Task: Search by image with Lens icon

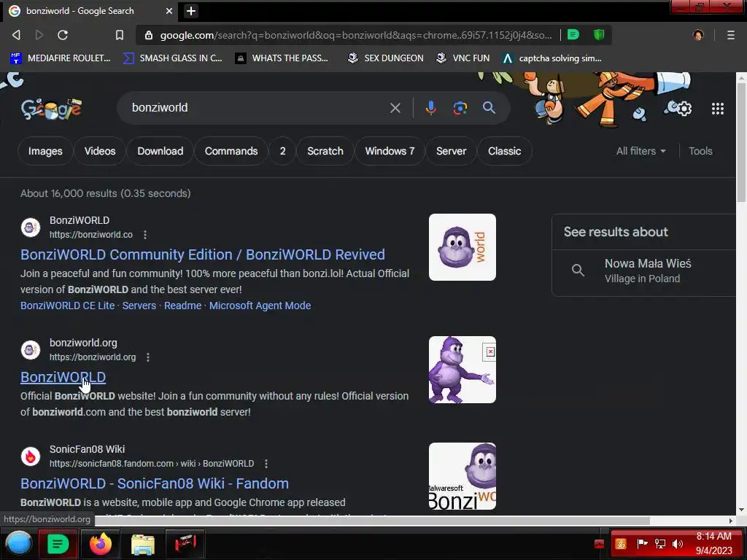Action: [460, 108]
